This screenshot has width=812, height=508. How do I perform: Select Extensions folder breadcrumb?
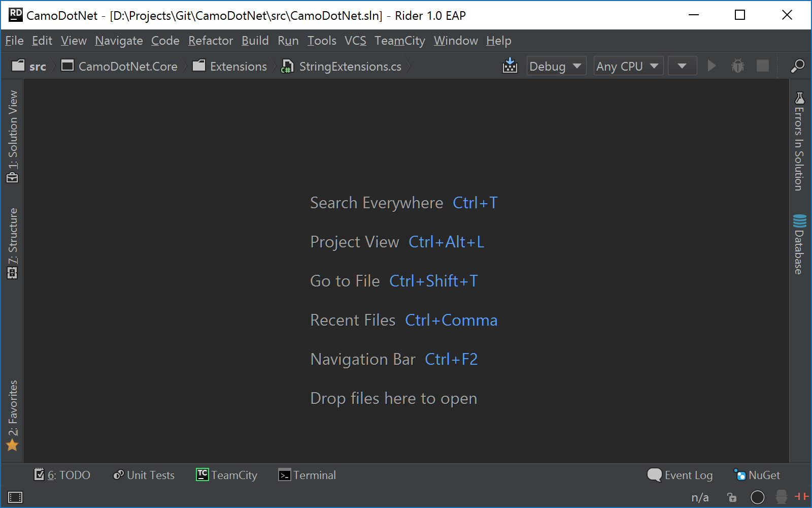(230, 66)
